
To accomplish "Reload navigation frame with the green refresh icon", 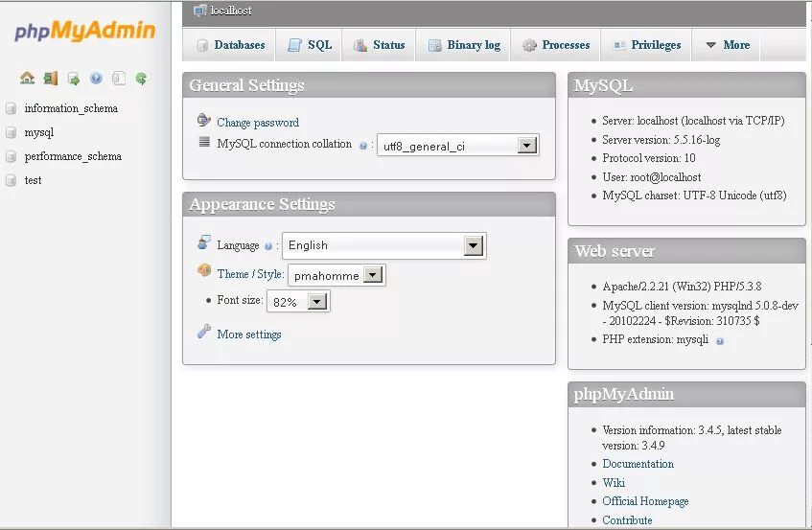I will 141,79.
